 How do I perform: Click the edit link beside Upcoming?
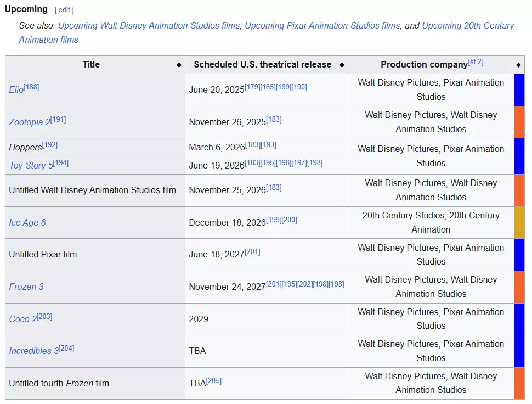pyautogui.click(x=64, y=10)
